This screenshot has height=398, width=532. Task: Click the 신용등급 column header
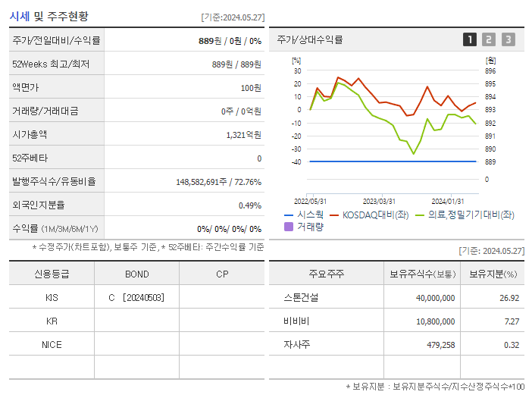coord(52,274)
